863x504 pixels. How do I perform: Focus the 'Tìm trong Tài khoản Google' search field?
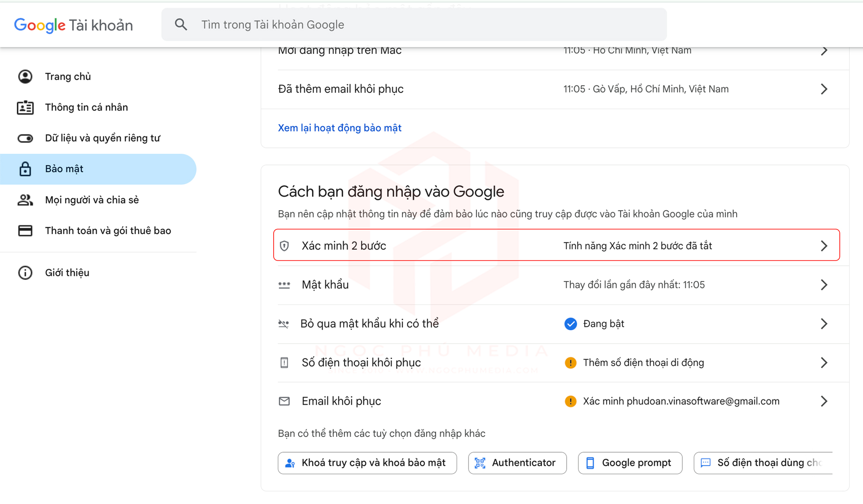coord(414,25)
